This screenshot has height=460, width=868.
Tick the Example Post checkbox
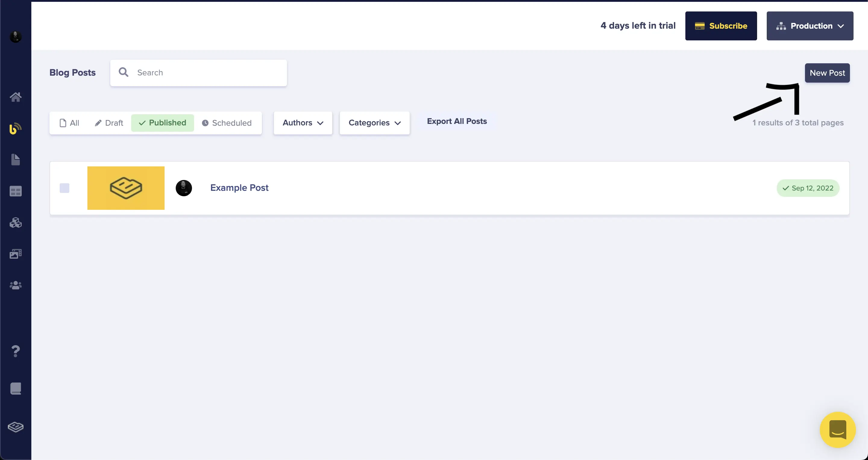pyautogui.click(x=64, y=188)
